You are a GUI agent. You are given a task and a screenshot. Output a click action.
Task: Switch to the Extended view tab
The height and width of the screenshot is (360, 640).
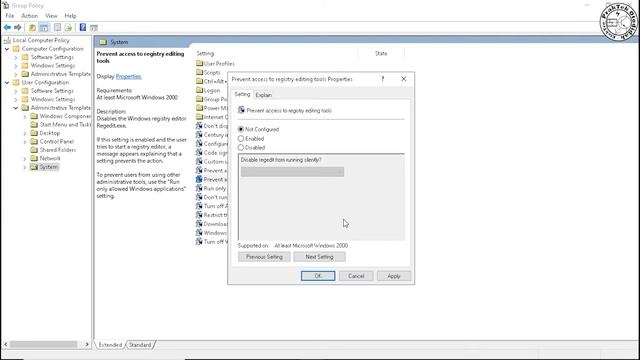tap(110, 345)
